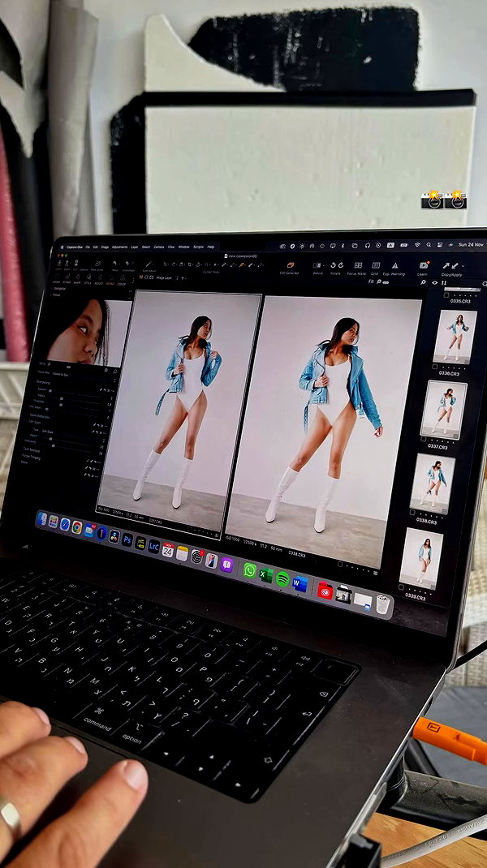This screenshot has width=487, height=868.
Task: Open Trash in the Dock
Action: 383,604
